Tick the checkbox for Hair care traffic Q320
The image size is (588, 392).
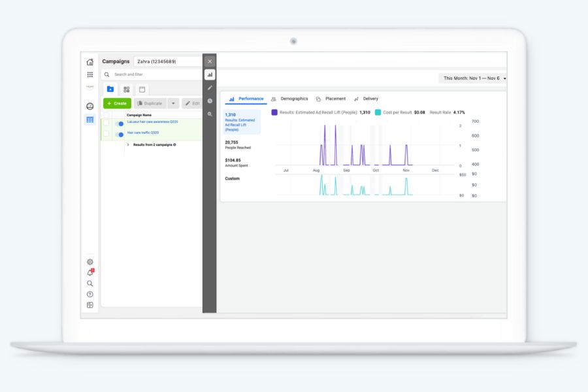(106, 133)
